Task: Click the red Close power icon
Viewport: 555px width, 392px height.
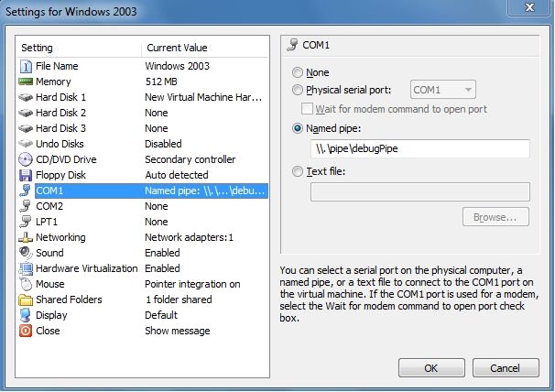Action: 26,331
